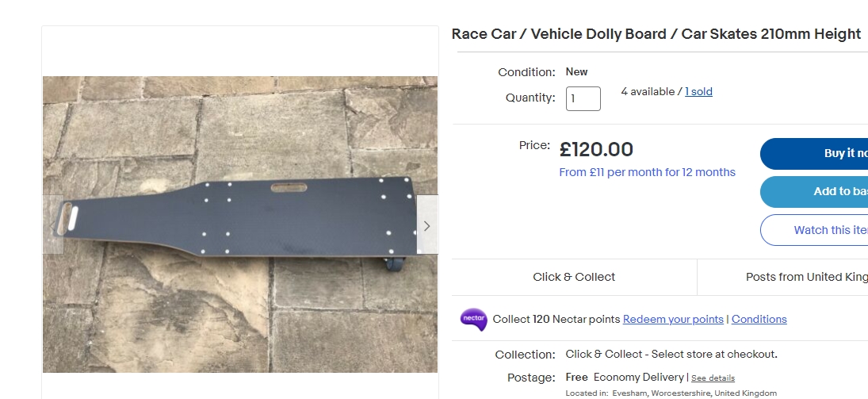
Task: Open 'From £11 per month' finance link
Action: click(x=647, y=172)
